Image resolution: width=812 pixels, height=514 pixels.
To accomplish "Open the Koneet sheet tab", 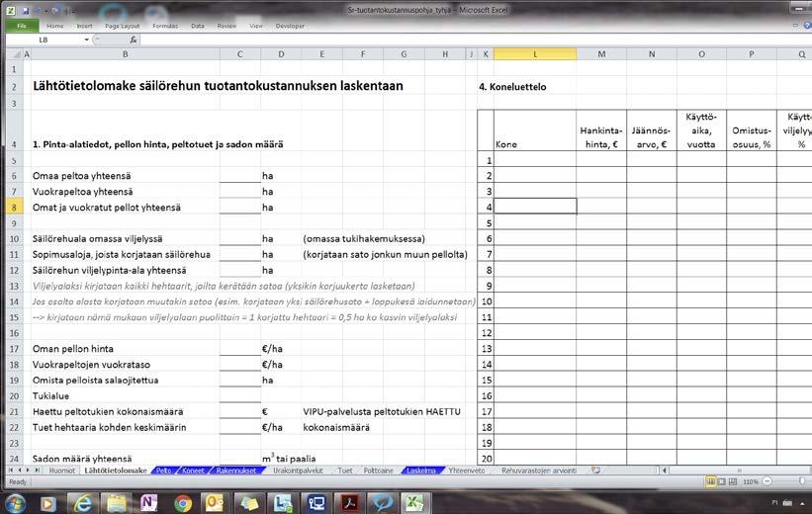I will pos(193,471).
